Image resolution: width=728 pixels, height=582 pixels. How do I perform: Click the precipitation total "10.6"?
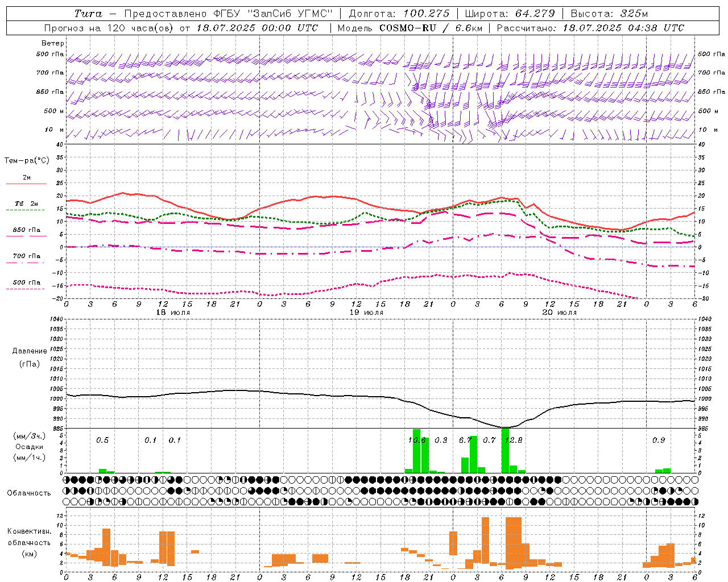click(x=417, y=440)
